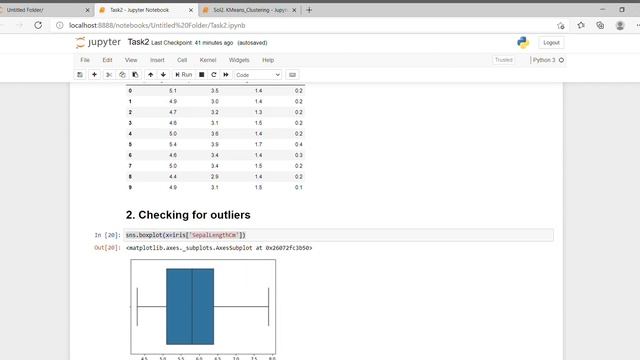
Task: Open the View menu
Action: coord(131,60)
